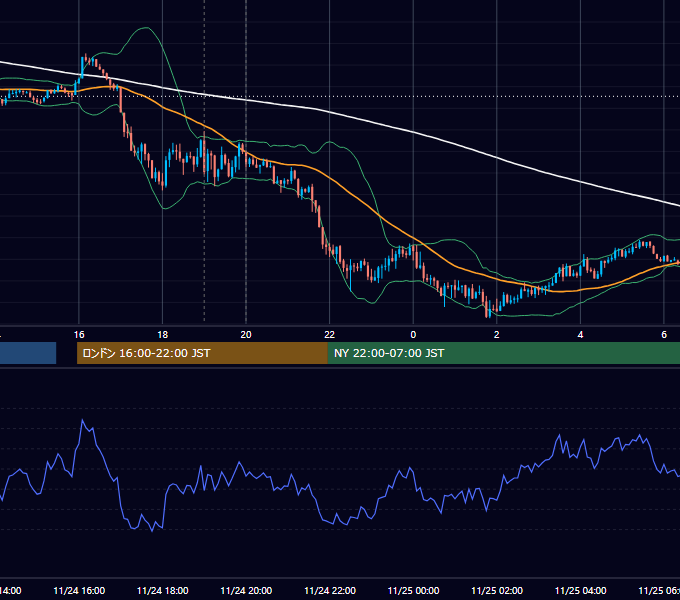Viewport: 680px width, 600px height.
Task: Click the 16 hour label on upper axis
Action: click(x=79, y=335)
